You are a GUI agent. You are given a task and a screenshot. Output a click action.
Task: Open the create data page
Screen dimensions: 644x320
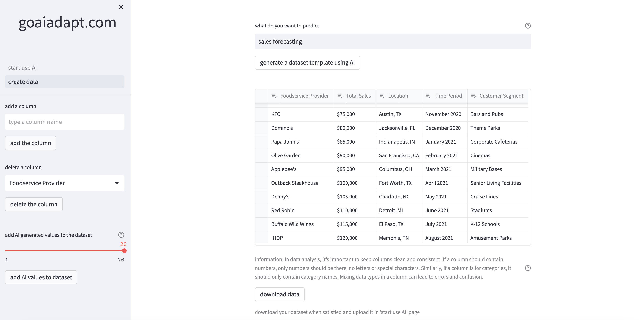(65, 82)
